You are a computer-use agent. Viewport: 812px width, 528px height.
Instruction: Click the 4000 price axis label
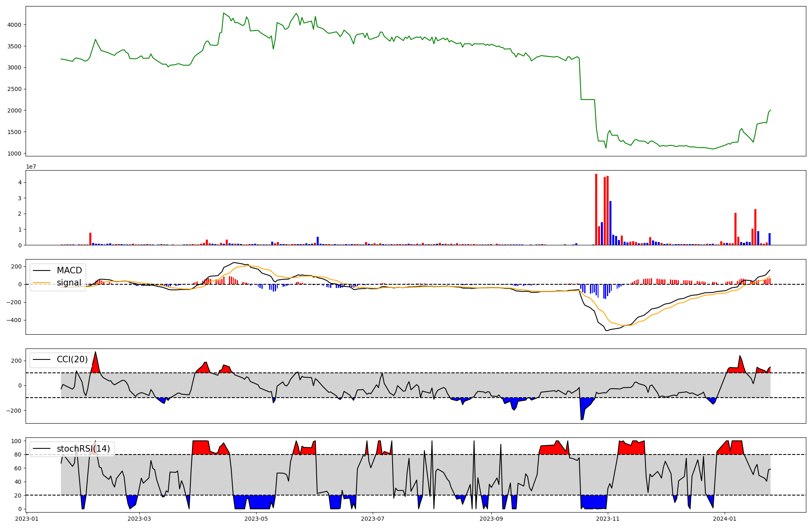point(14,25)
